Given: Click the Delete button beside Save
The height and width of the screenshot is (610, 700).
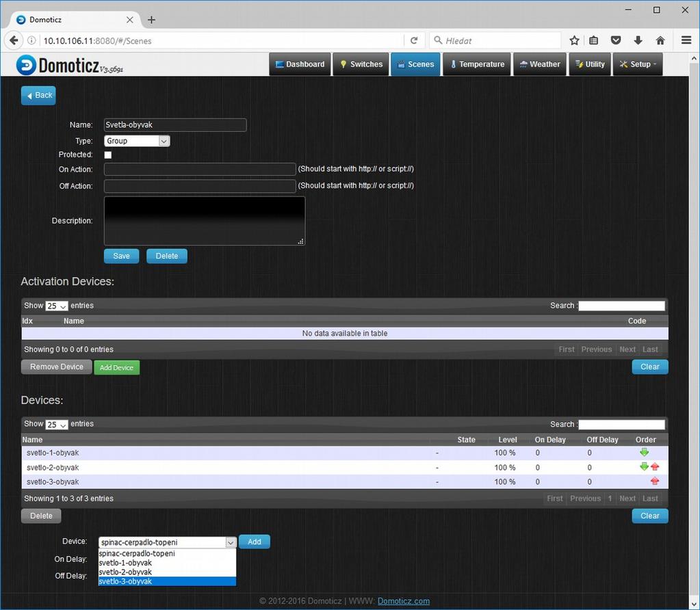Looking at the screenshot, I should pyautogui.click(x=167, y=256).
